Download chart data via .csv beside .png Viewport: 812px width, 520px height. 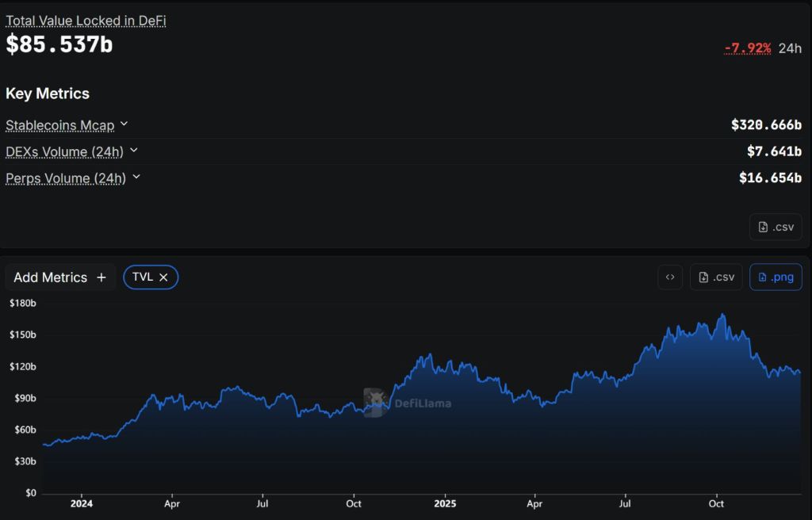tap(716, 277)
